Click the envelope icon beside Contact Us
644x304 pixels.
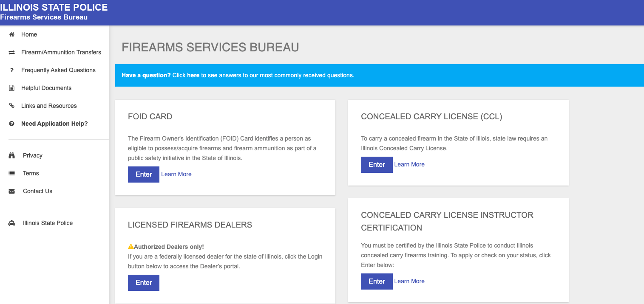pyautogui.click(x=12, y=191)
